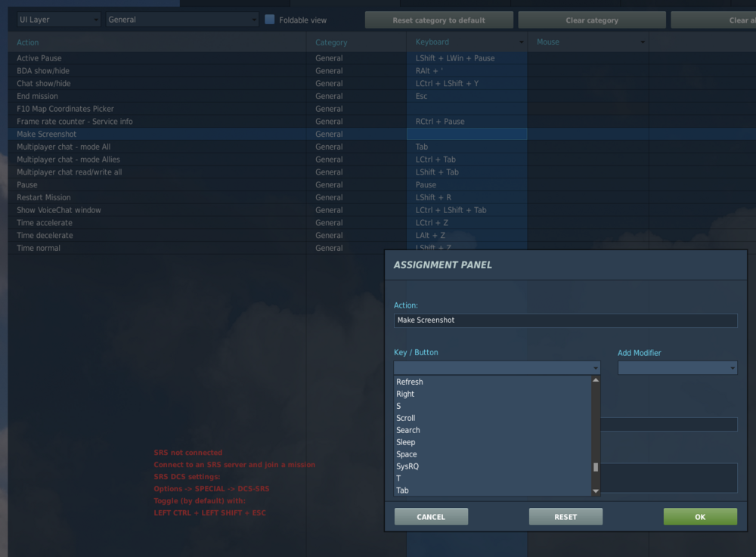Screen dimensions: 756x557
Task: Open the Keyboard column filter arrow
Action: coord(522,42)
